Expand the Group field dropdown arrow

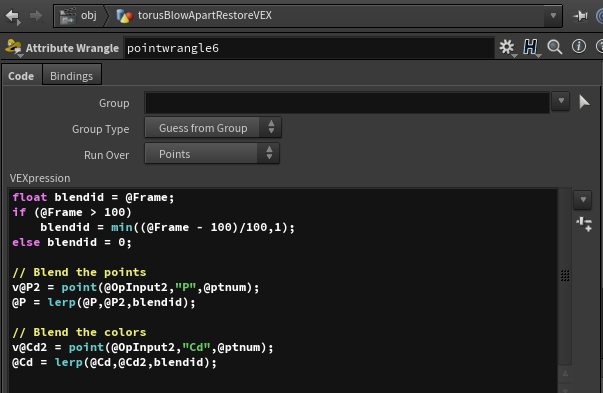[561, 101]
